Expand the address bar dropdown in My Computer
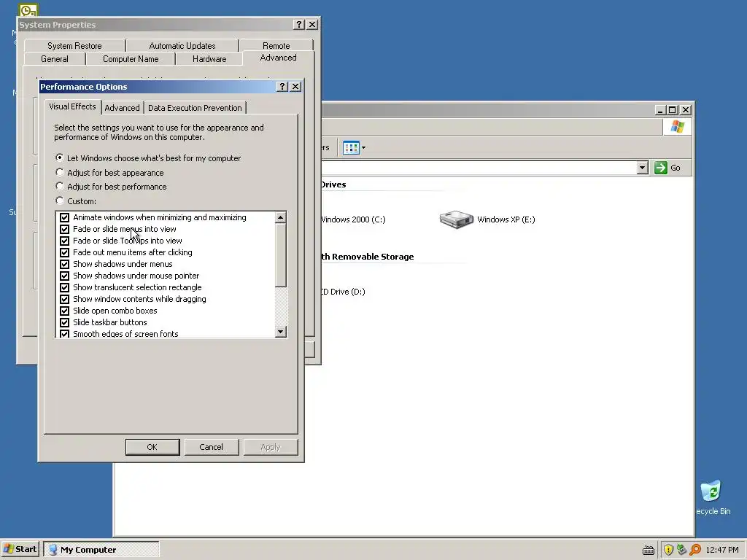 [x=642, y=168]
